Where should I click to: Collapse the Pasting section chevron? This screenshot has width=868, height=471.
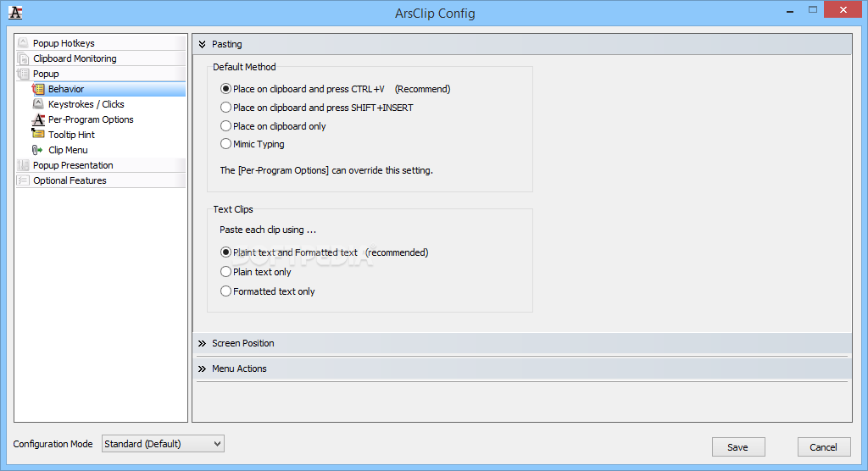click(x=202, y=44)
